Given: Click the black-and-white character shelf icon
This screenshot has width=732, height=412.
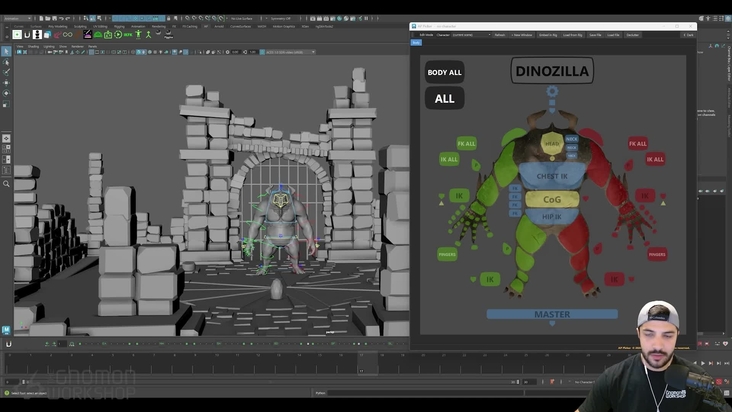Looking at the screenshot, I should tap(37, 35).
